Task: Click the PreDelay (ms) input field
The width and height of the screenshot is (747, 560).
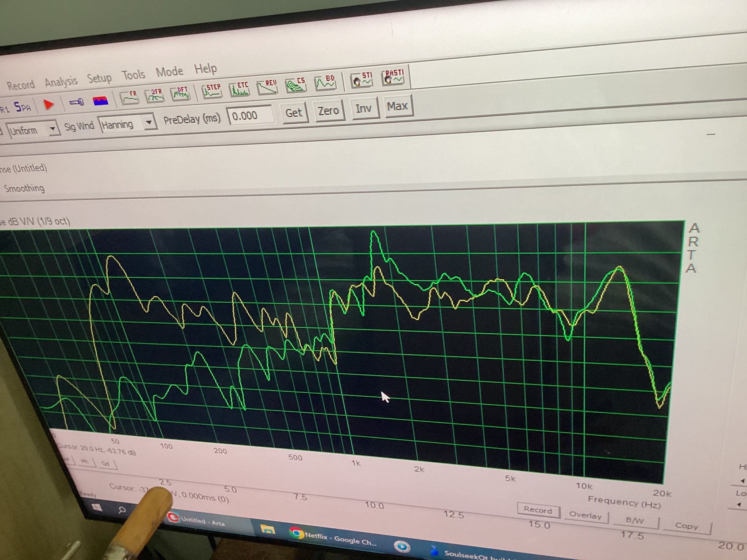Action: [250, 116]
